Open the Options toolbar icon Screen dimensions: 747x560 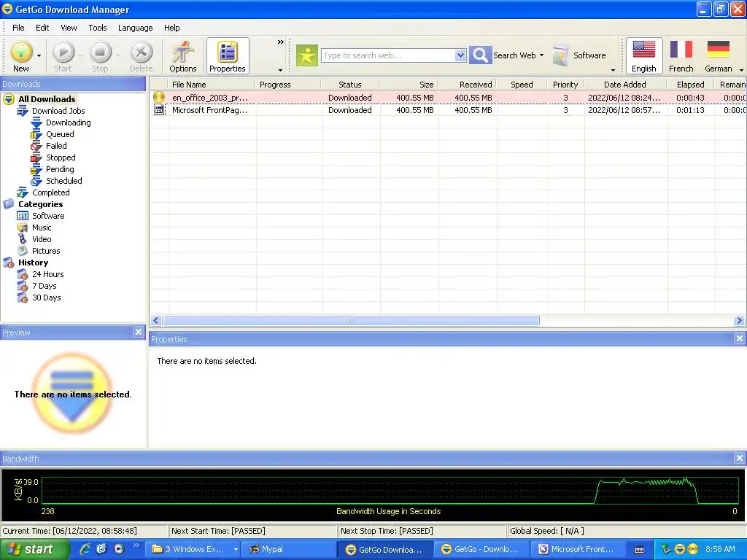183,52
